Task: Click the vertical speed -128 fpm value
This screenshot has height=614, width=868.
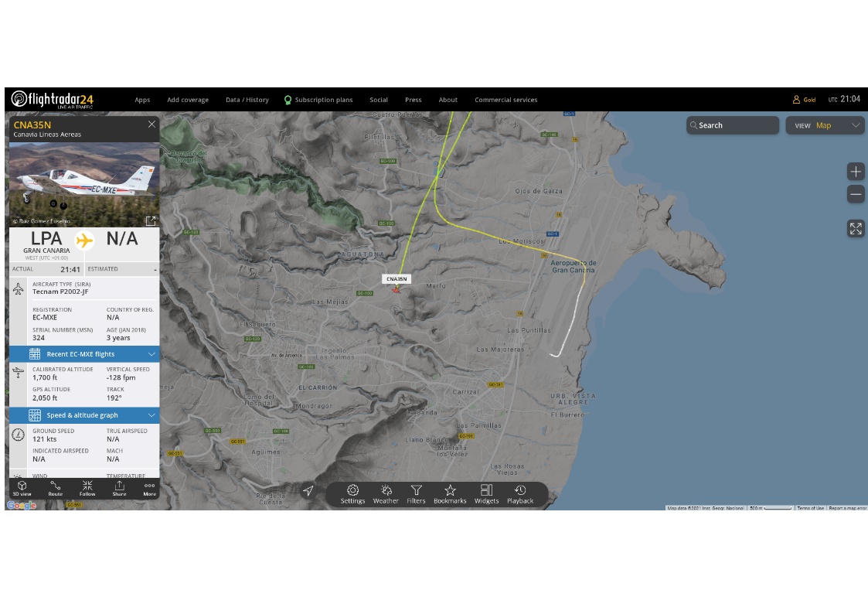Action: click(x=121, y=377)
